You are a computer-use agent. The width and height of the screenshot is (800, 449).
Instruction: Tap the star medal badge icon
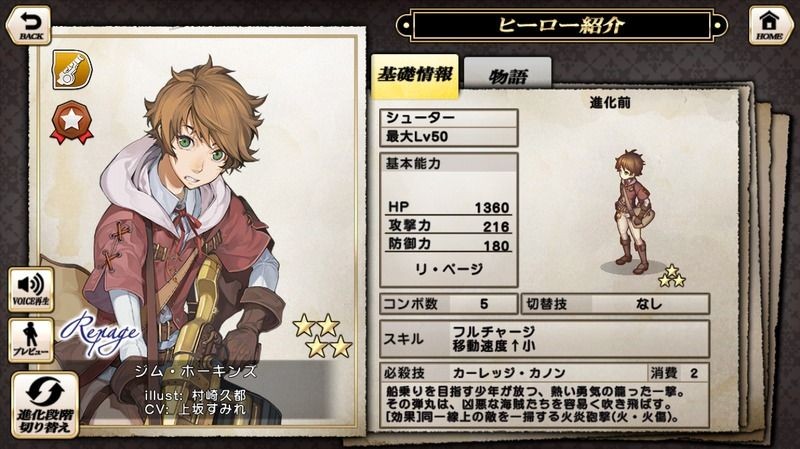pos(72,122)
